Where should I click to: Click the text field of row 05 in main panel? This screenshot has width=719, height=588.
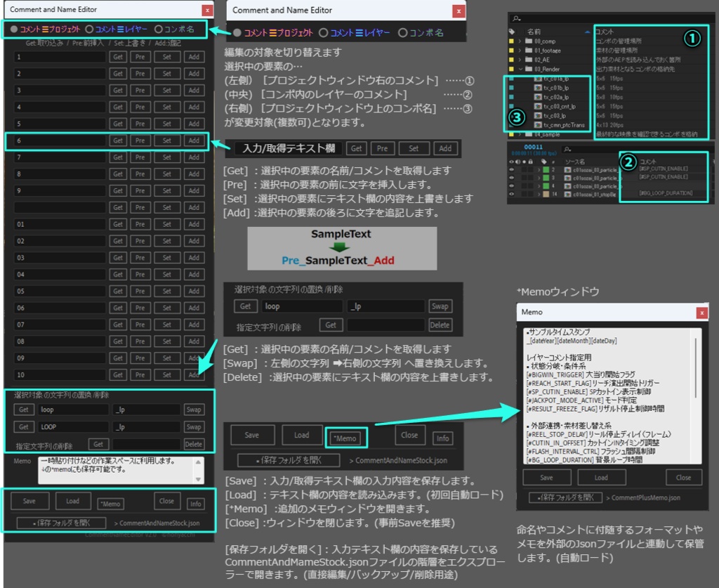click(x=60, y=292)
